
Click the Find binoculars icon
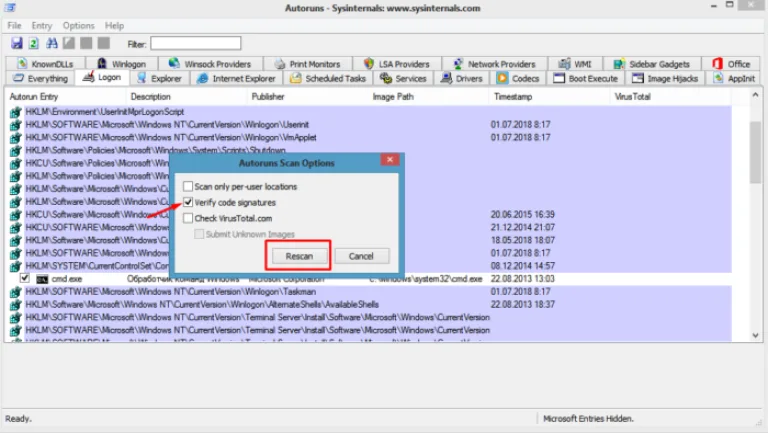click(51, 43)
